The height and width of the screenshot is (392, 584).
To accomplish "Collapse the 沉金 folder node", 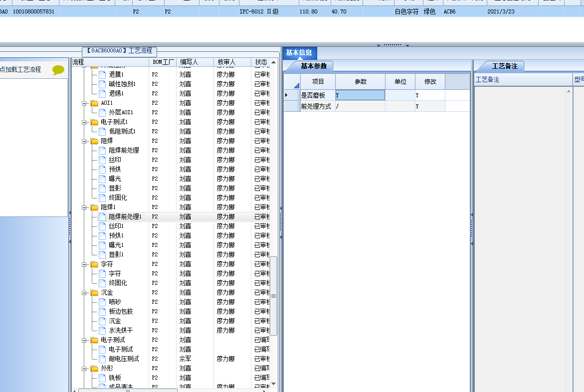I will 85,293.
